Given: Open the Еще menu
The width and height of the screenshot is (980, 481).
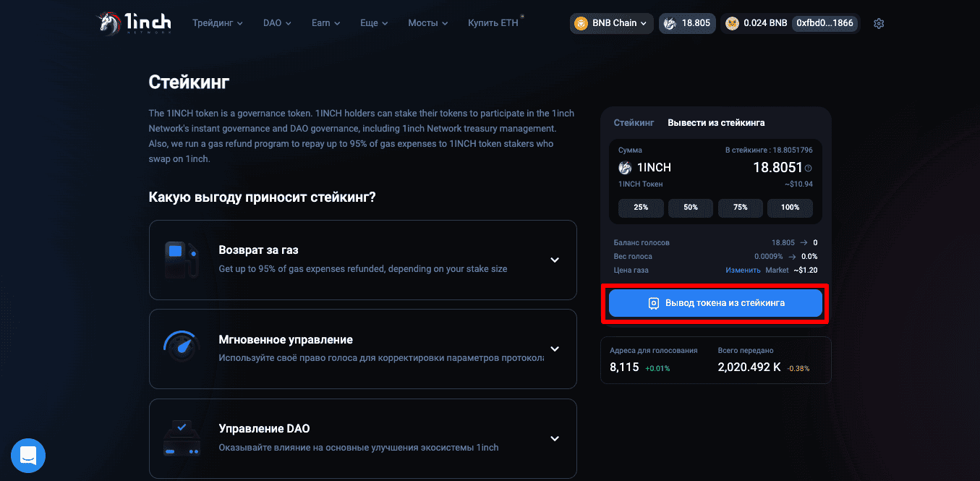Looking at the screenshot, I should 374,23.
